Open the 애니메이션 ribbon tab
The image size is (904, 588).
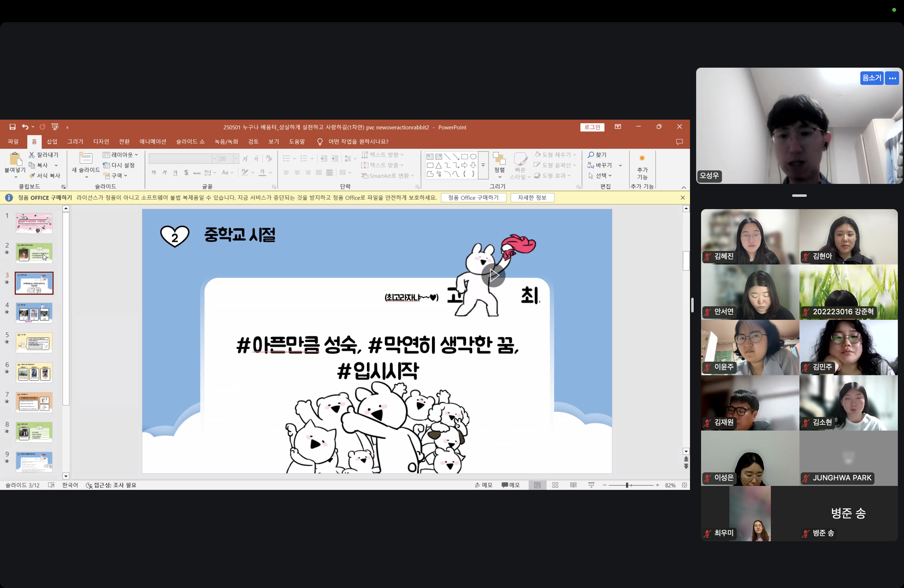152,141
